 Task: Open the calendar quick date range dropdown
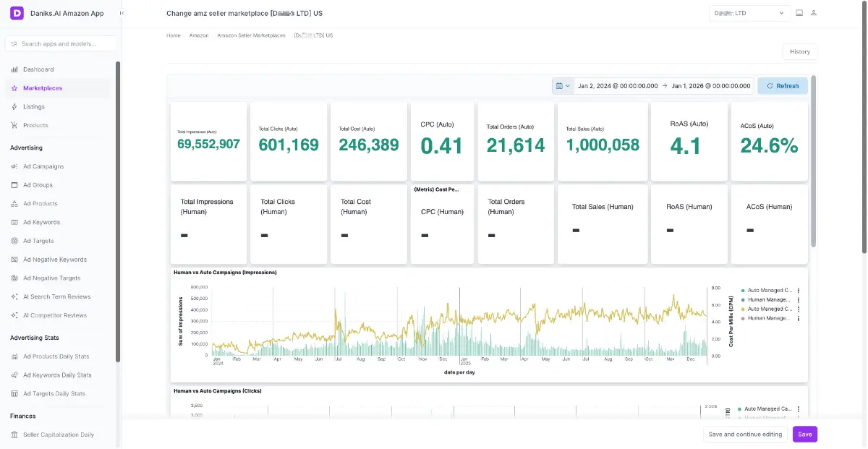click(x=562, y=86)
